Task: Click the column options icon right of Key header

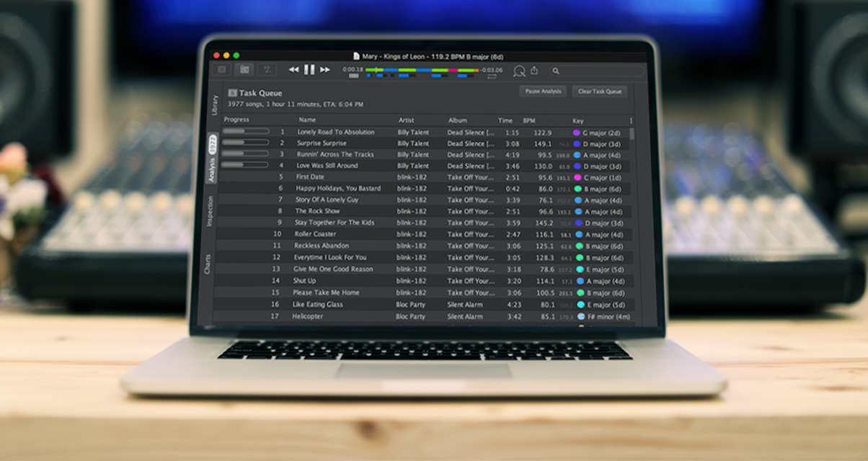Action: 632,120
